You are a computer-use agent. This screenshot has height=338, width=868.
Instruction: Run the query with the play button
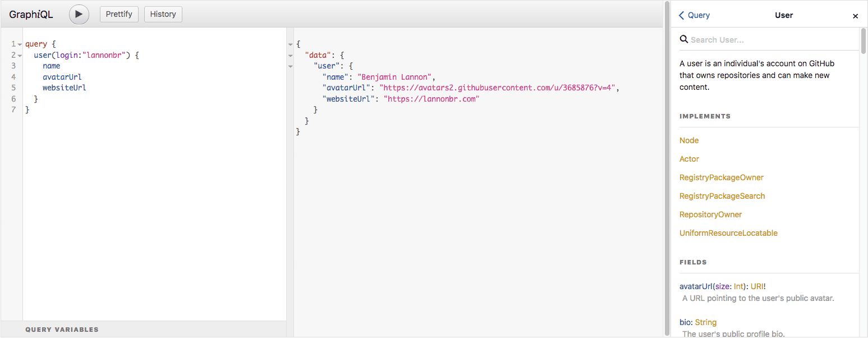pos(79,15)
